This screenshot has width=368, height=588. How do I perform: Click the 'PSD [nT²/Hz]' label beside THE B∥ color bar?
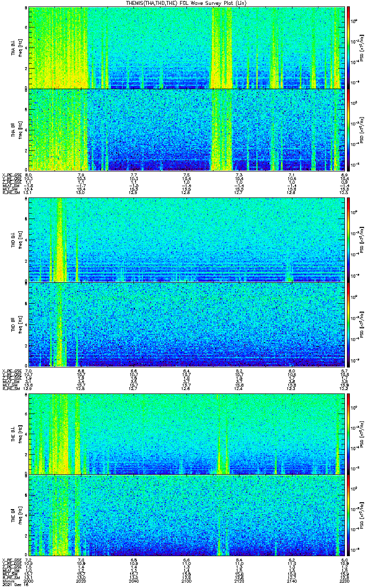(363, 515)
